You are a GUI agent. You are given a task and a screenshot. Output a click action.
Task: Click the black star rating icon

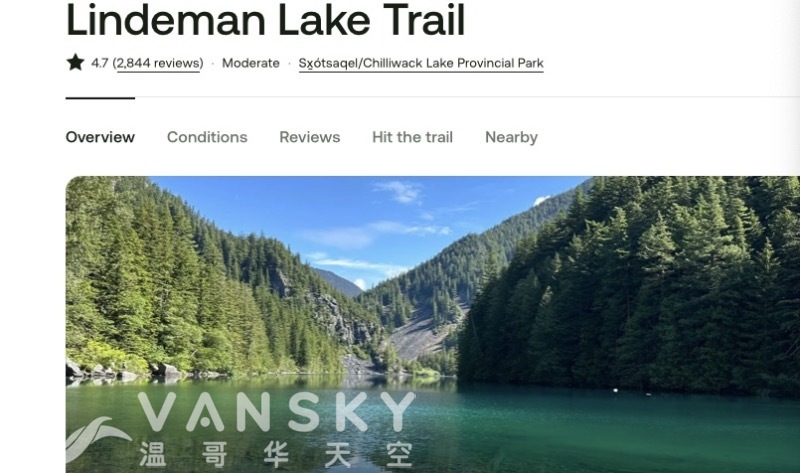pyautogui.click(x=75, y=62)
